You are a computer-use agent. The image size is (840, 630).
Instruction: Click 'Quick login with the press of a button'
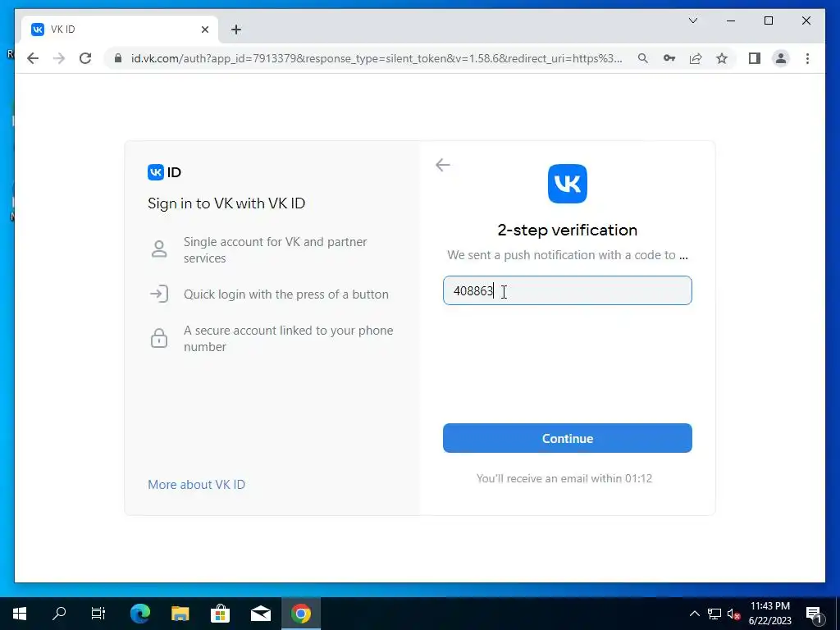point(286,294)
